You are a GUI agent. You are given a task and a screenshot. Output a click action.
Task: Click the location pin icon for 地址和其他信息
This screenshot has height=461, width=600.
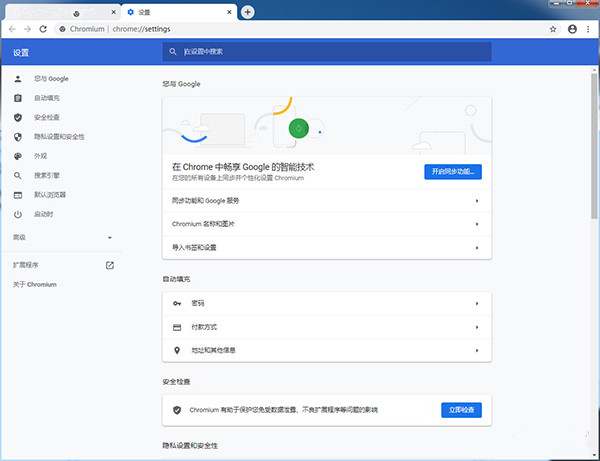point(177,350)
